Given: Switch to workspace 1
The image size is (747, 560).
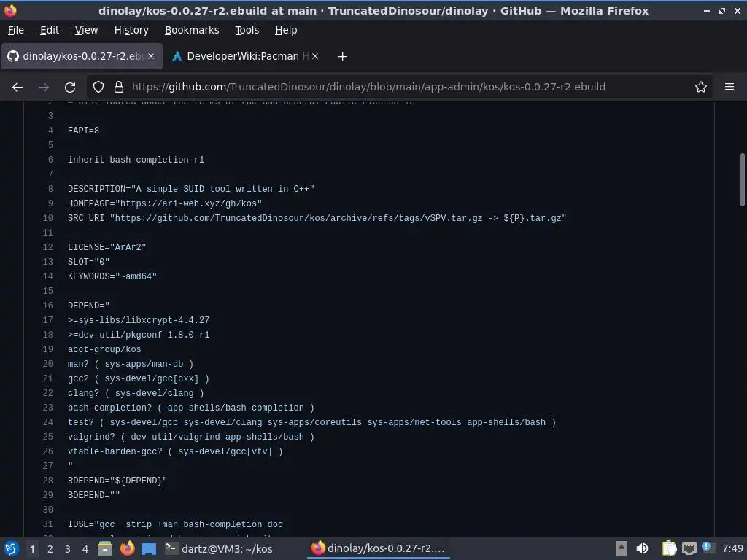Looking at the screenshot, I should pos(32,549).
